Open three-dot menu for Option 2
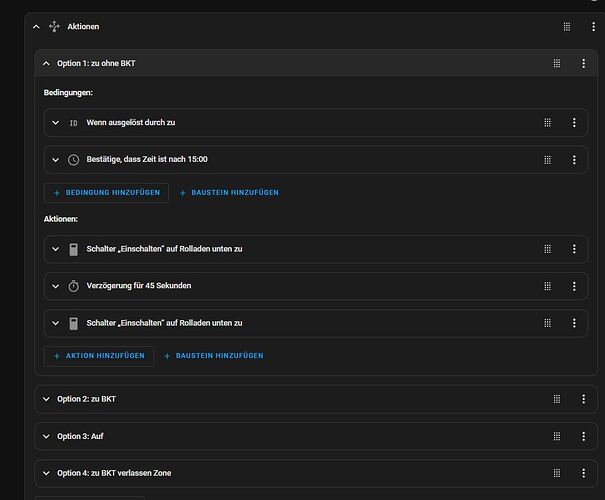605x500 pixels. pos(583,399)
